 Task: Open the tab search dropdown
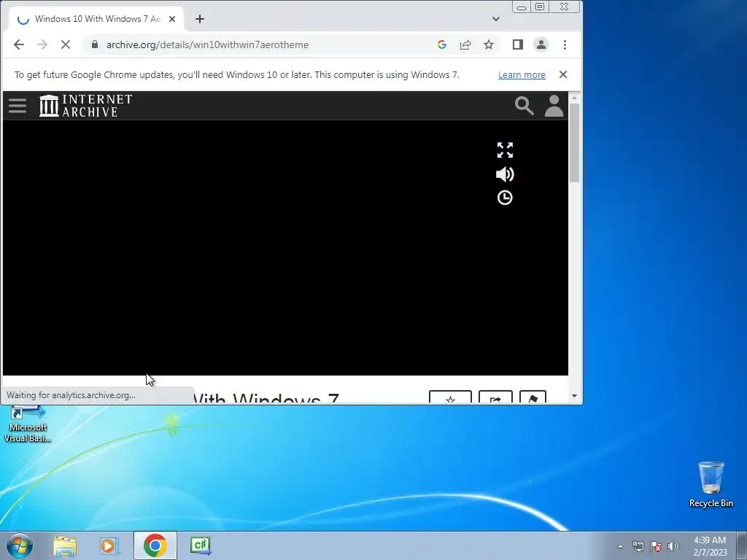pyautogui.click(x=496, y=19)
